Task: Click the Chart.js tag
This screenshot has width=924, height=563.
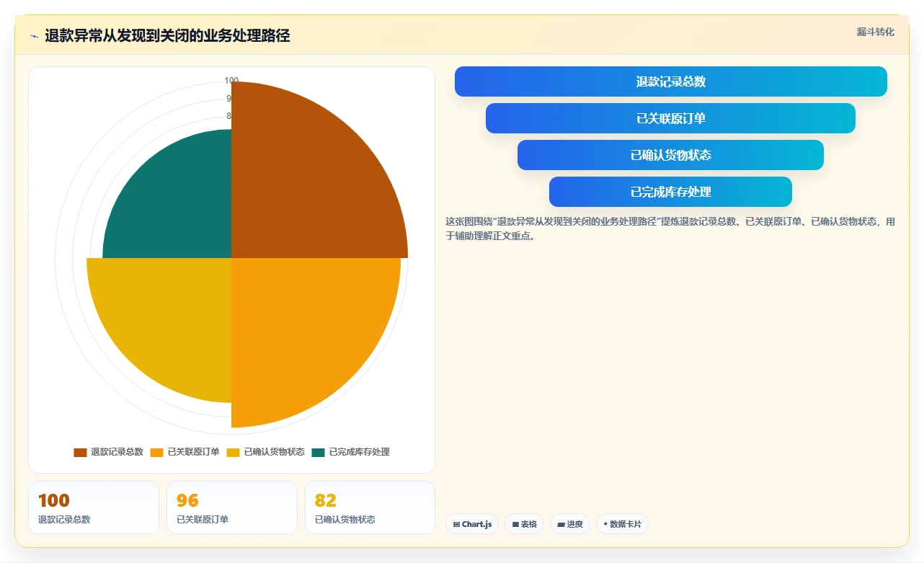Action: [472, 524]
